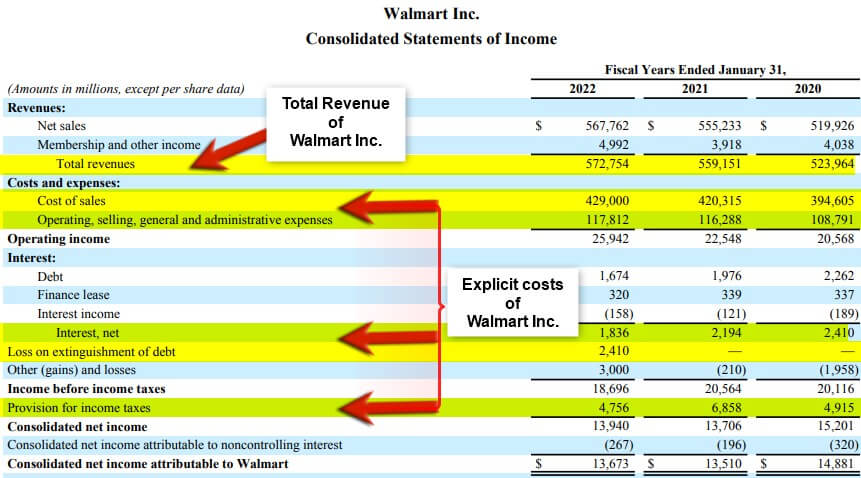The image size is (861, 478).
Task: Click the 'Net sales' row label
Action: pos(62,126)
